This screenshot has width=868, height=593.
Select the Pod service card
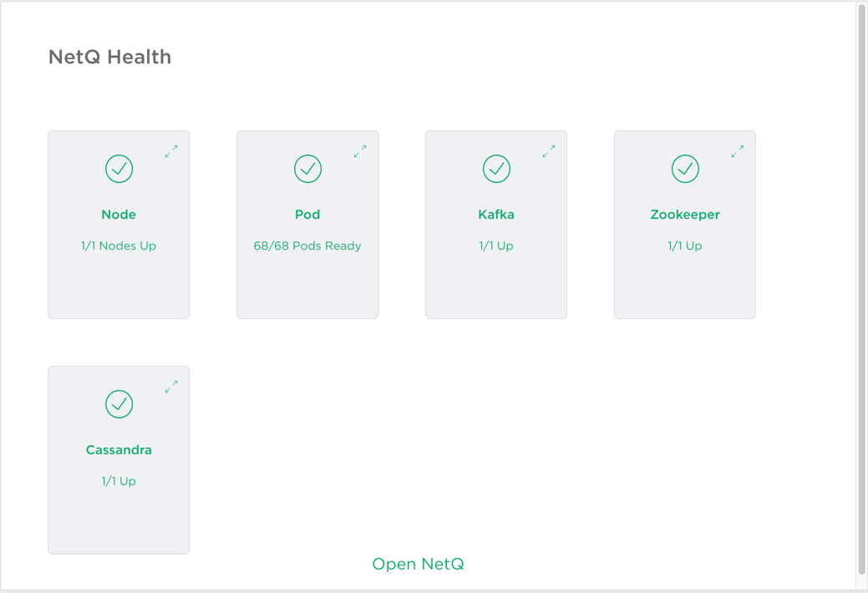307,224
